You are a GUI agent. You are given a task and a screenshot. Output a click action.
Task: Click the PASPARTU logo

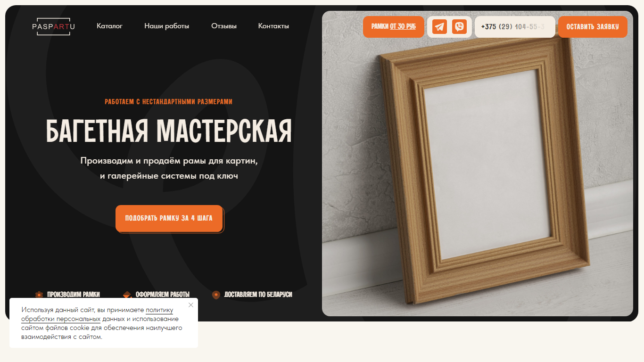pos(54,27)
